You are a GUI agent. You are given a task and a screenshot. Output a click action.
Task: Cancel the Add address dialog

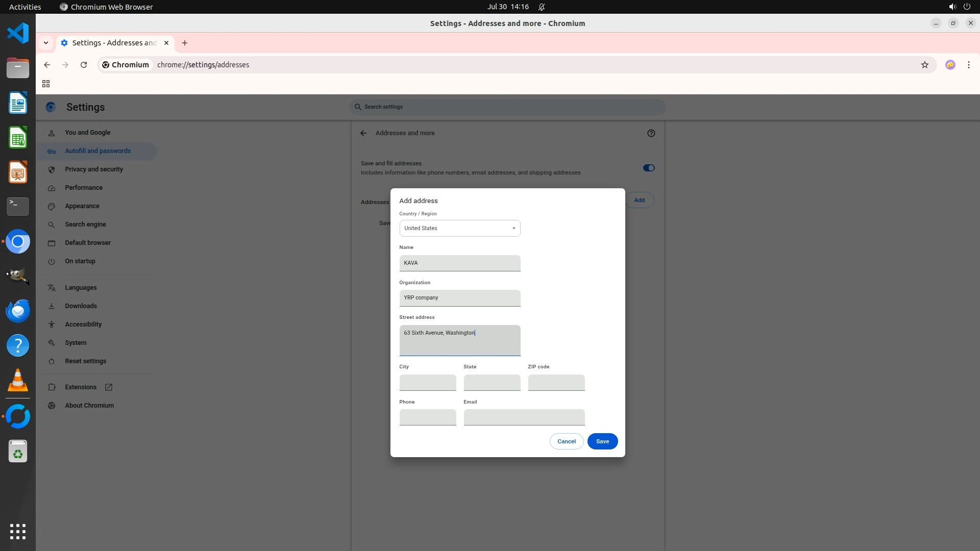pyautogui.click(x=566, y=441)
